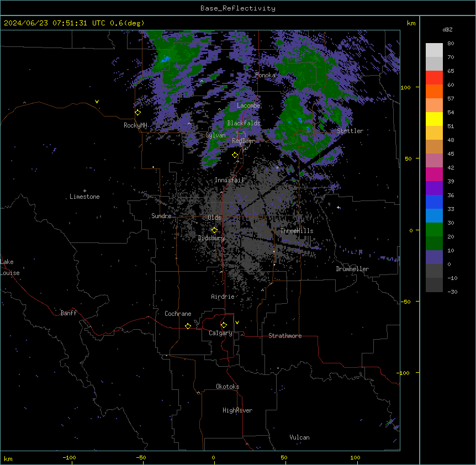The width and height of the screenshot is (476, 465).
Task: Click the 80 value on the dBZ legend
Action: coord(451,44)
